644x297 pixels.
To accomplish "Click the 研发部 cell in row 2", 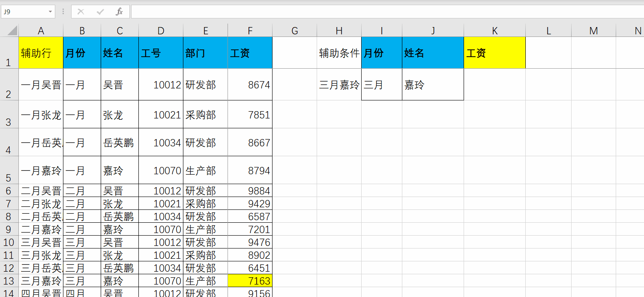I will pos(205,85).
